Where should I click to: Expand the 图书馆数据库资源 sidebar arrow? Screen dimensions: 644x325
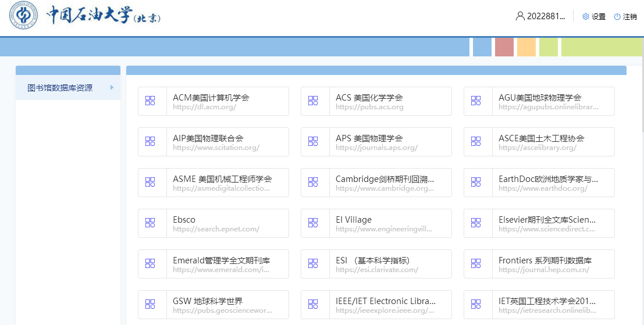pyautogui.click(x=112, y=88)
